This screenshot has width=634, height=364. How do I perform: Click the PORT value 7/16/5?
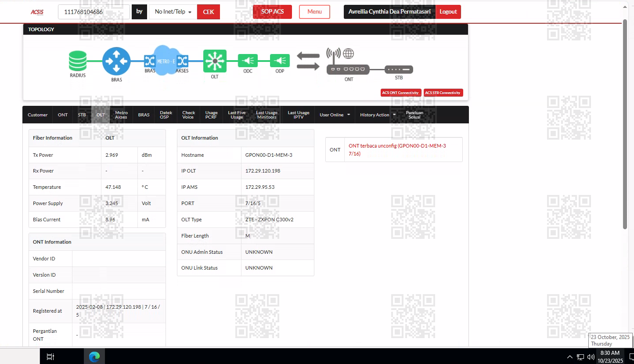click(x=253, y=203)
